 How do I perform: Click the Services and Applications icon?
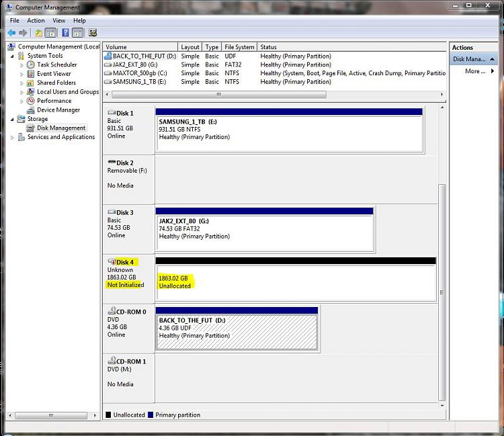click(22, 137)
